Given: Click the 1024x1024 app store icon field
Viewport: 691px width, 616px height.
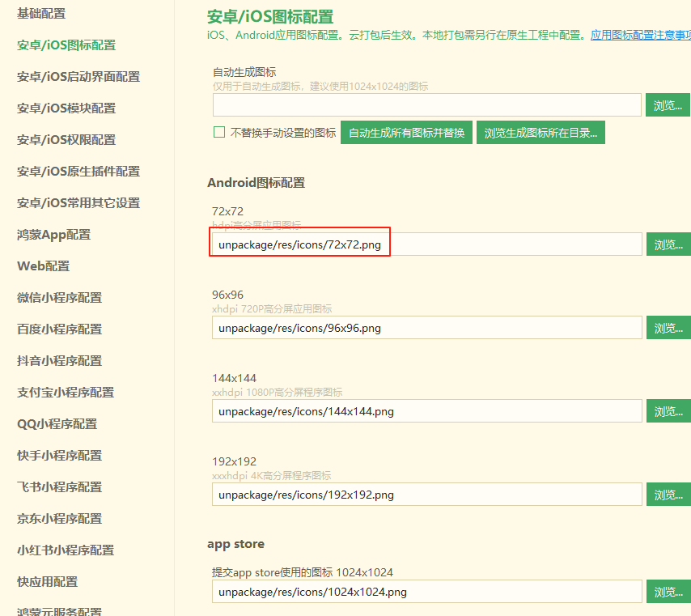Looking at the screenshot, I should tap(426, 592).
